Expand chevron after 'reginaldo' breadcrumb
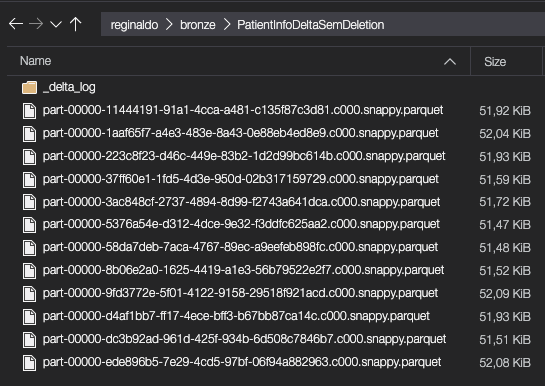Viewport: 545px width, 386px height. 169,25
